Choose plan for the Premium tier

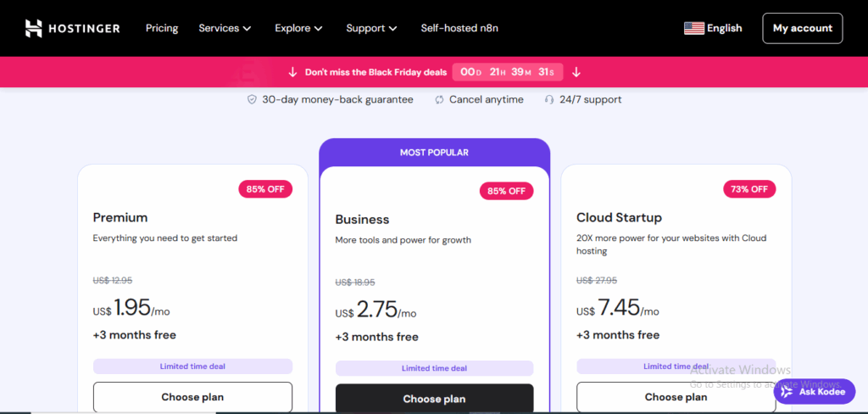point(192,397)
